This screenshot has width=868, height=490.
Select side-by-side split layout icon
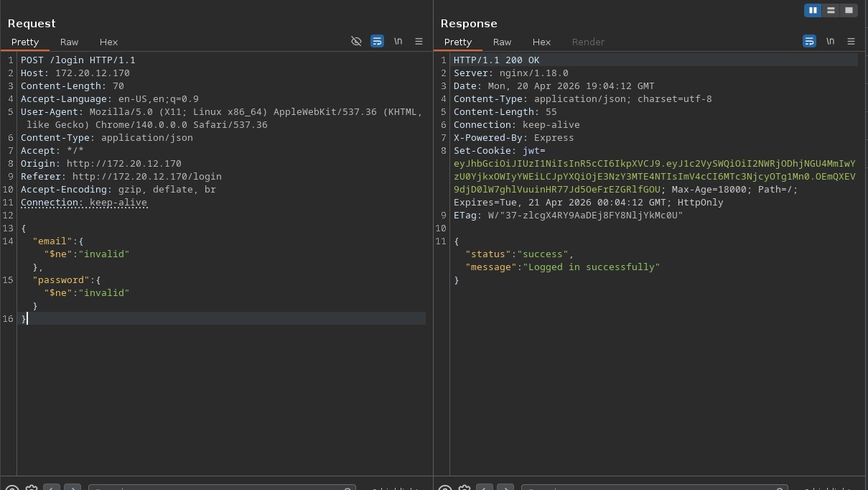813,10
